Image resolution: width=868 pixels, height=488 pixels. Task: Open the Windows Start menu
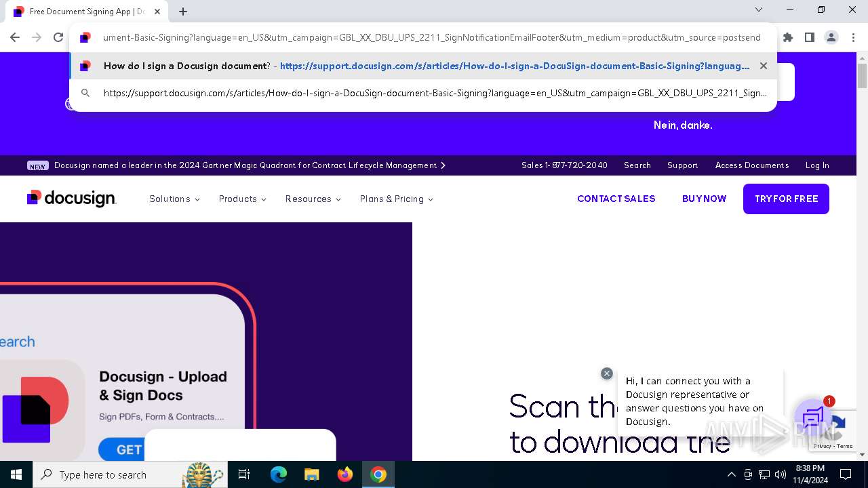(16, 474)
